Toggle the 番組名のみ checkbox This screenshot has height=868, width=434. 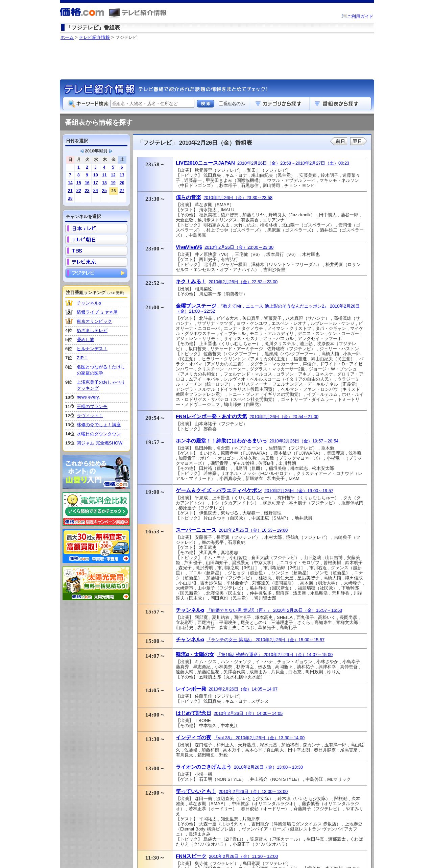point(221,104)
